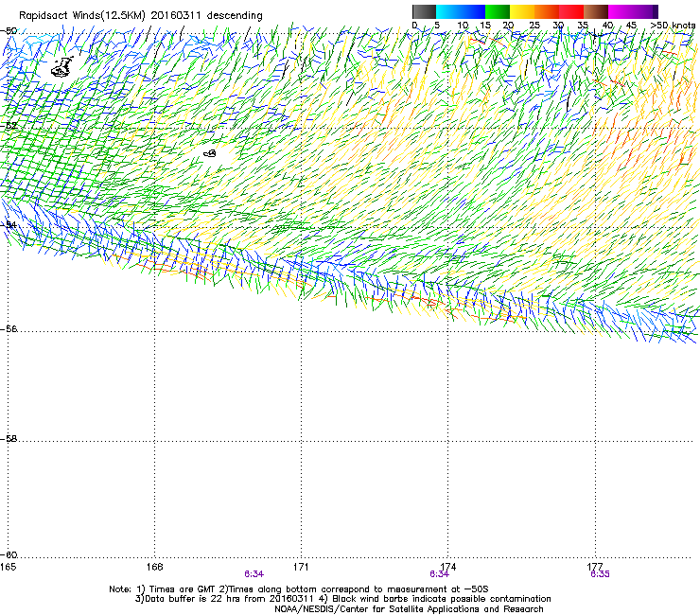Click the latitude label '-56'

9,329
